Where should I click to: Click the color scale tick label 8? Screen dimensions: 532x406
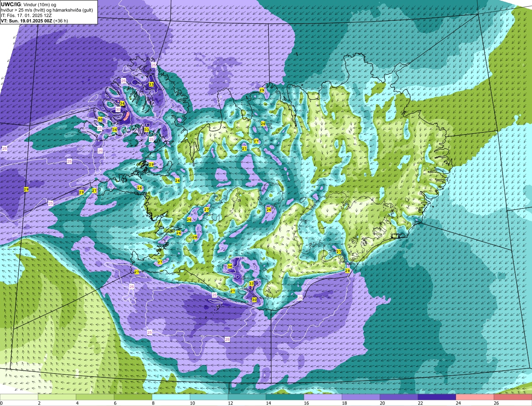153,403
